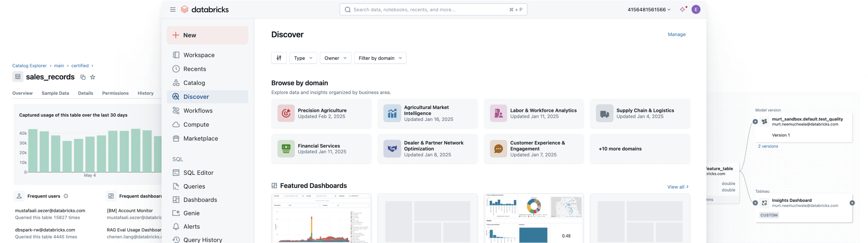Image resolution: width=868 pixels, height=243 pixels.
Task: Click the New button
Action: pos(207,35)
